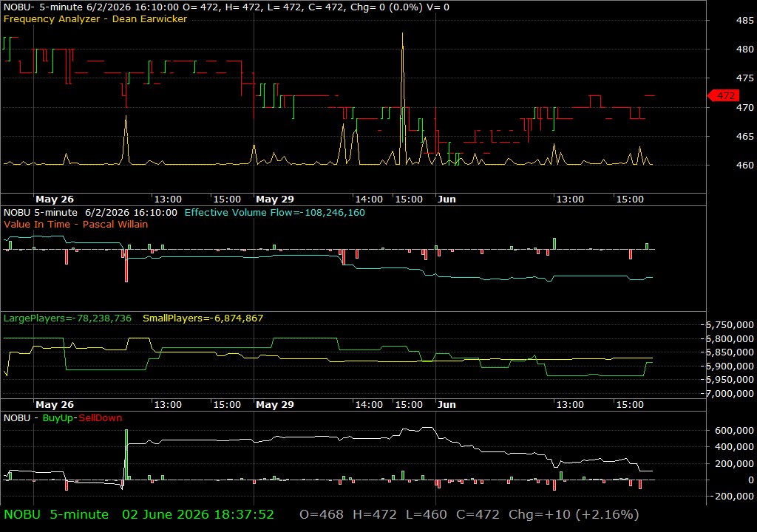Click "Jun" on the LargePlayers pane time axis
Viewport: 757px width, 532px height.
(x=447, y=405)
